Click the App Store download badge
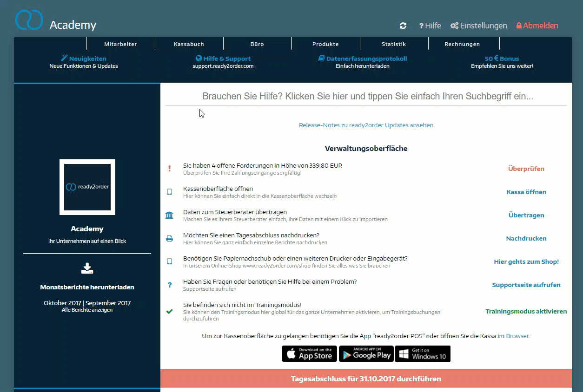This screenshot has width=583, height=392. [310, 353]
